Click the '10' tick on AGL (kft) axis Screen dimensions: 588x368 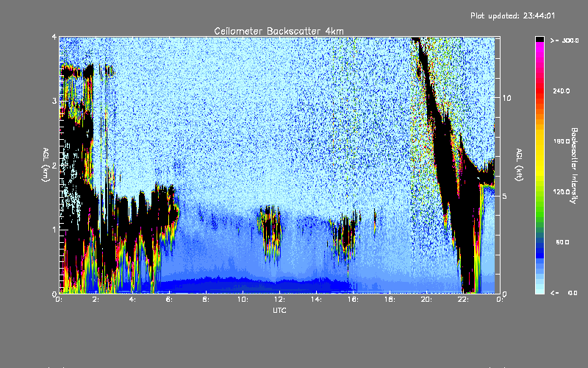pos(506,98)
